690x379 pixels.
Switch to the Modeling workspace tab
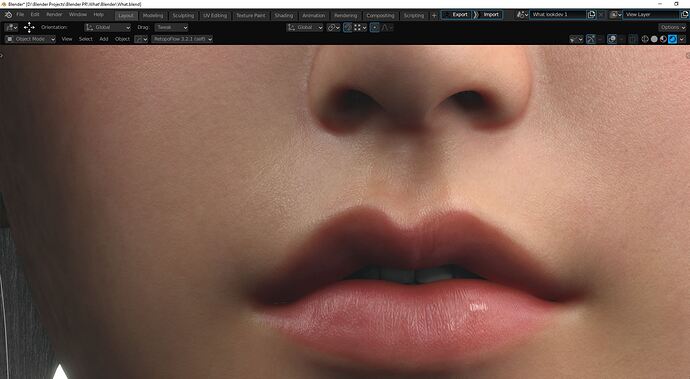(x=153, y=15)
